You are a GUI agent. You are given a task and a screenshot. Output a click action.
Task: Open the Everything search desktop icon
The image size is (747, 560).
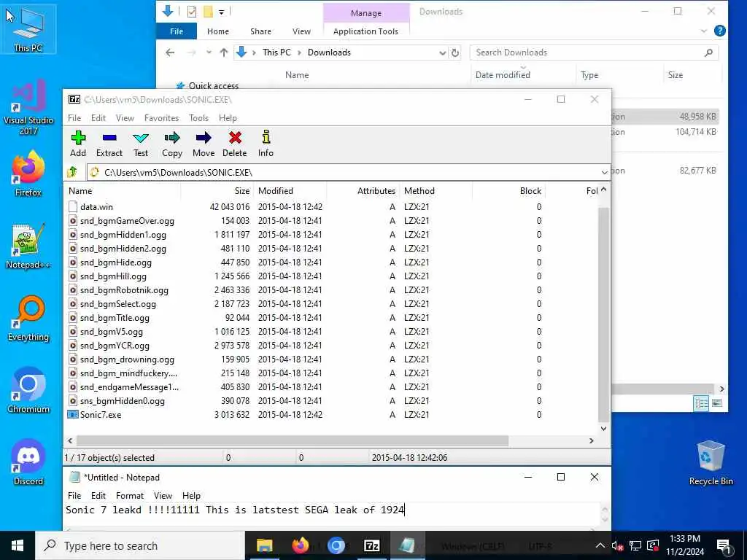pyautogui.click(x=28, y=318)
